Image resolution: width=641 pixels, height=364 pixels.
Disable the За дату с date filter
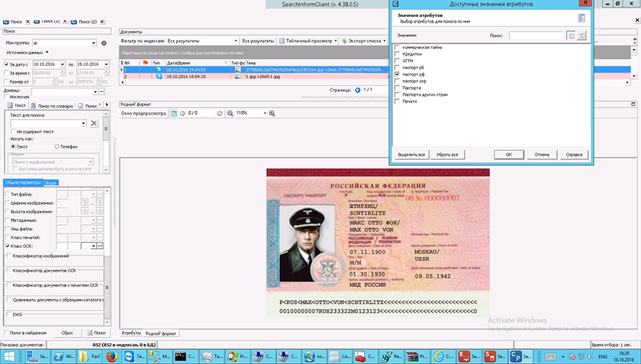(x=6, y=64)
